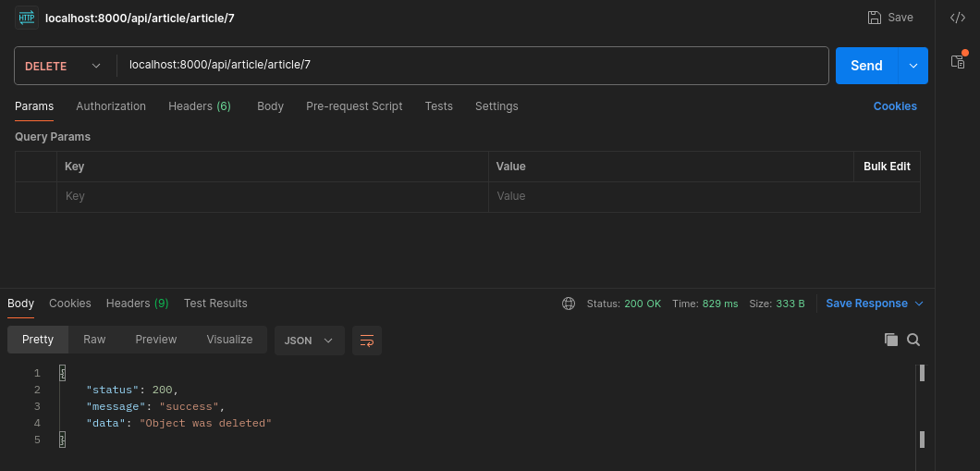The height and width of the screenshot is (471, 980).
Task: Open the request info panel icon
Action: click(x=958, y=61)
